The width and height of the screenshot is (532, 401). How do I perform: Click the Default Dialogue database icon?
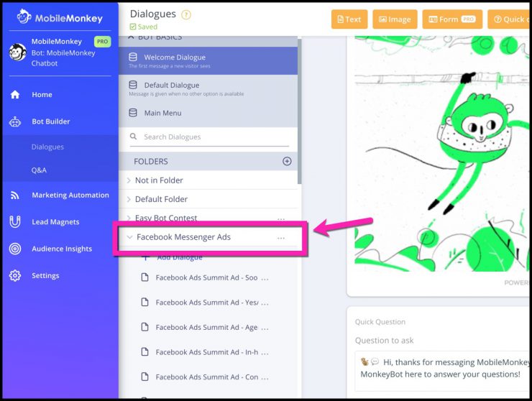(133, 85)
